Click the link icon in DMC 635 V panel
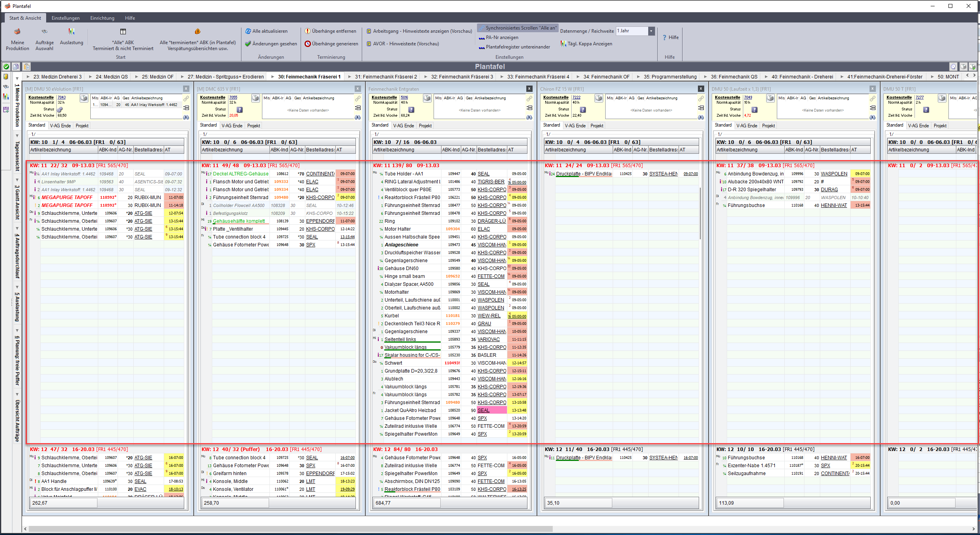This screenshot has width=980, height=535. [x=357, y=98]
